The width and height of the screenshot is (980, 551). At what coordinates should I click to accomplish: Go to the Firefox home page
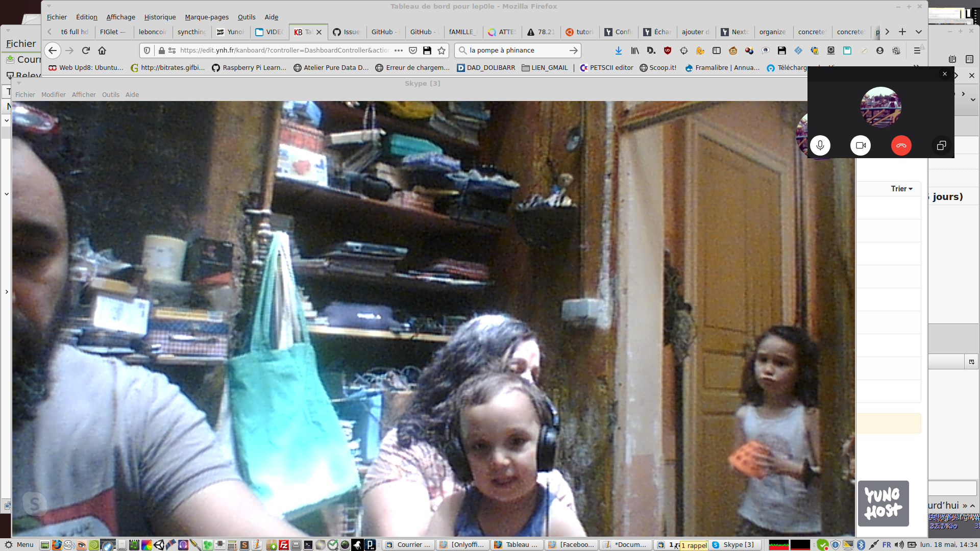click(102, 51)
